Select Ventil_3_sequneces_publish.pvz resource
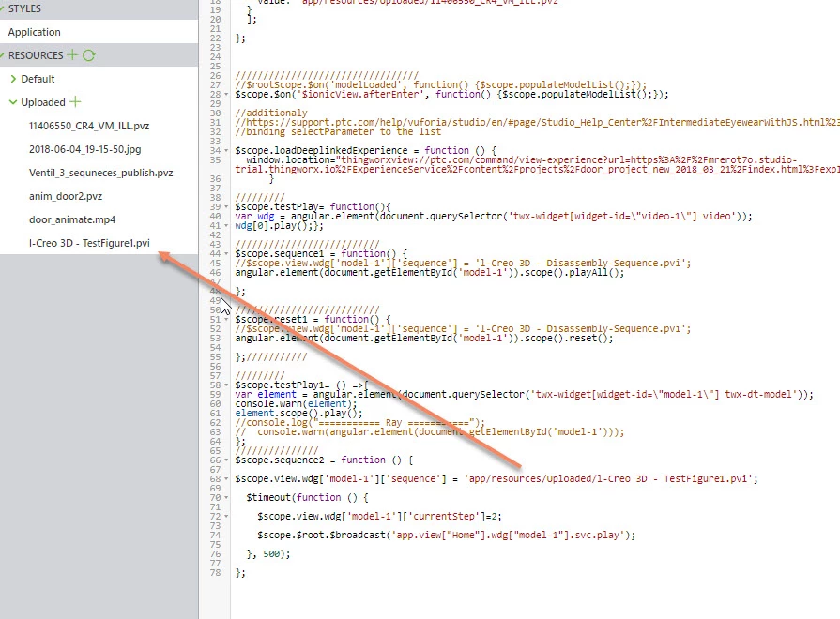 (x=100, y=173)
